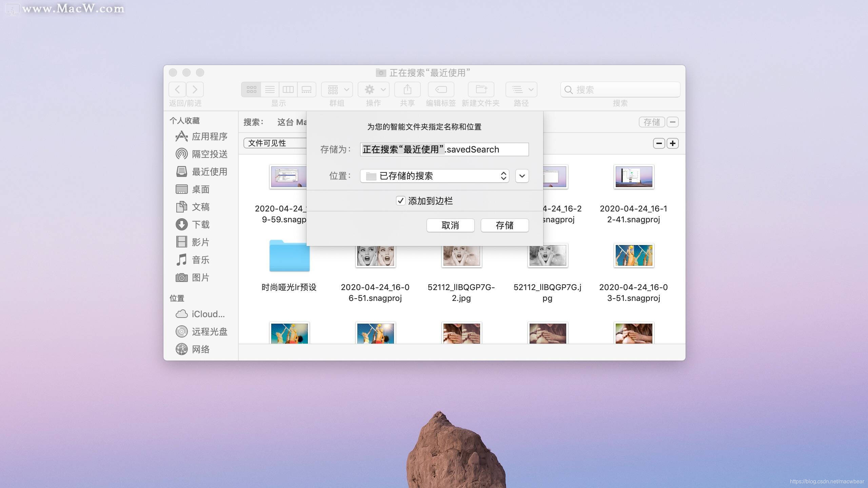
Task: Open the 文件可见性 criterion dropdown
Action: tap(275, 143)
